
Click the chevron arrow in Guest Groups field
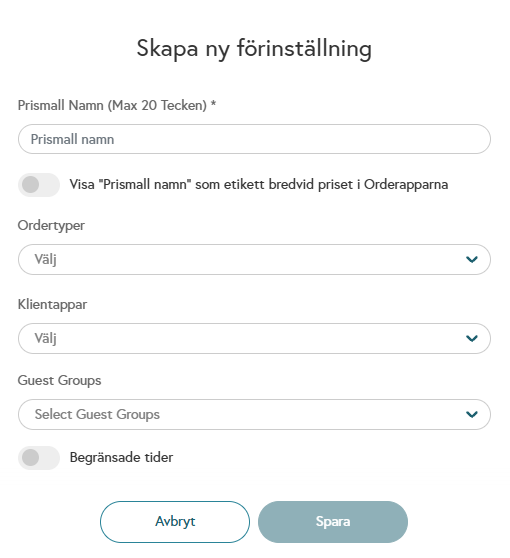coord(472,414)
